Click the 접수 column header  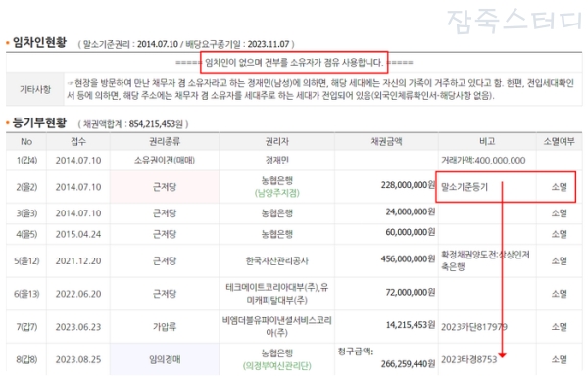pos(78,142)
